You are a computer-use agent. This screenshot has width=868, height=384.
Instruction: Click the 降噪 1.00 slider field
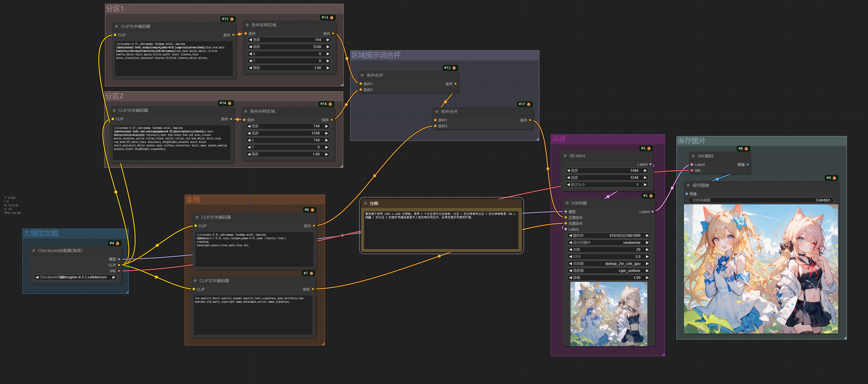click(x=609, y=278)
